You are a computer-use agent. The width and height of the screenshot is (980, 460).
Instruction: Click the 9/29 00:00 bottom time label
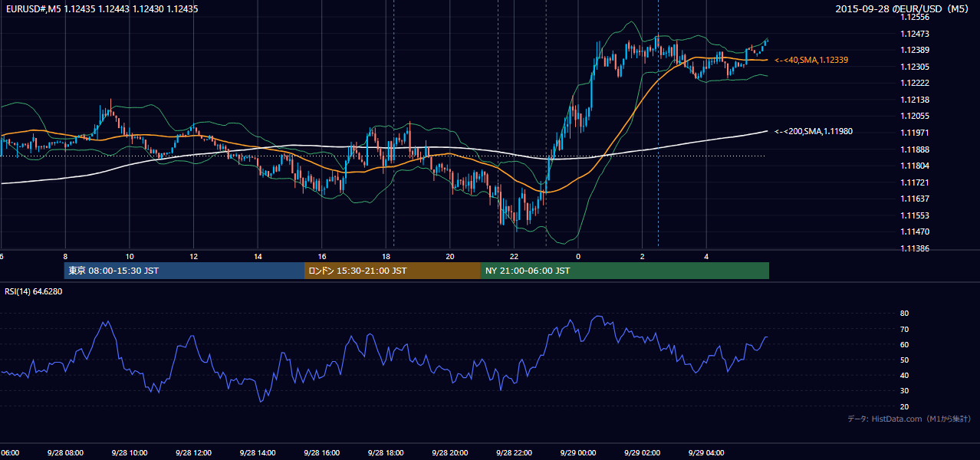(x=577, y=452)
